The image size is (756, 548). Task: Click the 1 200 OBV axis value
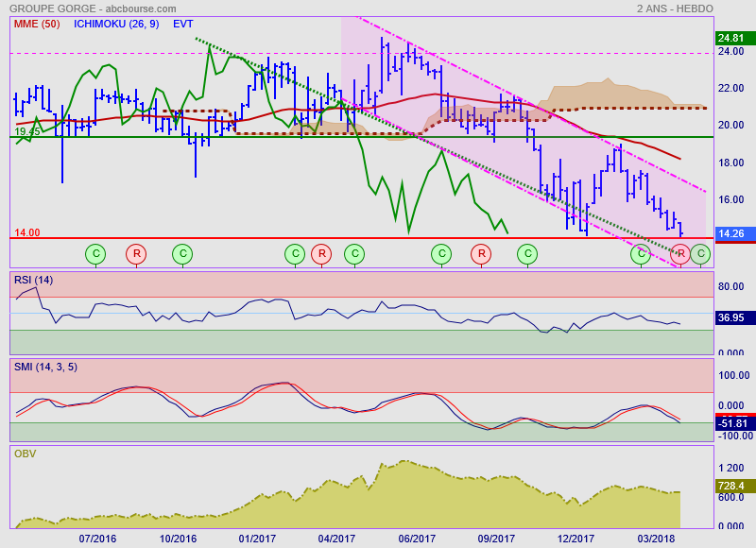(730, 468)
